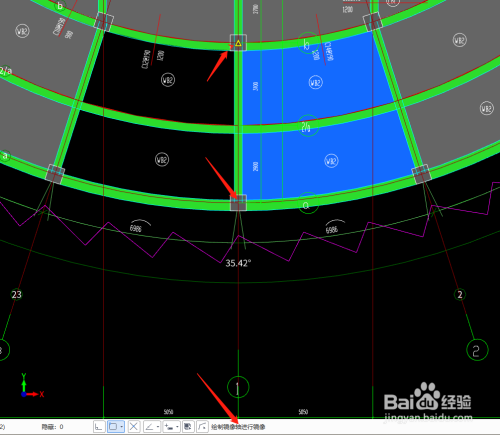The width and height of the screenshot is (500, 435).
Task: Click 2900 dimension text beside center beam
Action: click(256, 166)
